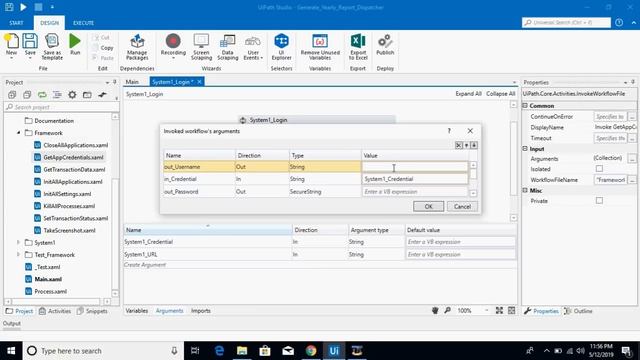
Task: Switch to the Variables tab
Action: point(137,311)
